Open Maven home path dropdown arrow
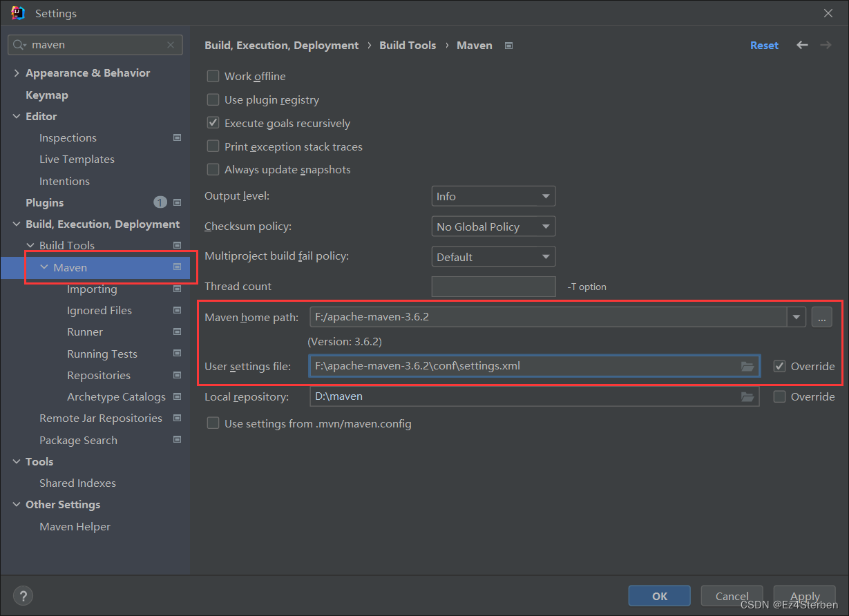This screenshot has width=849, height=616. tap(796, 317)
